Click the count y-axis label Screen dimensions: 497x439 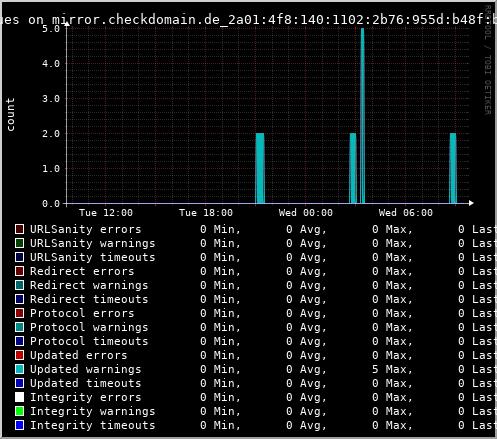(x=11, y=114)
